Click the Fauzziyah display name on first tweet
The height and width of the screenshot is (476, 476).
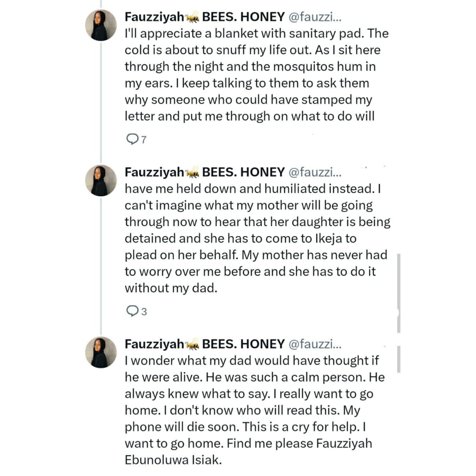click(154, 17)
